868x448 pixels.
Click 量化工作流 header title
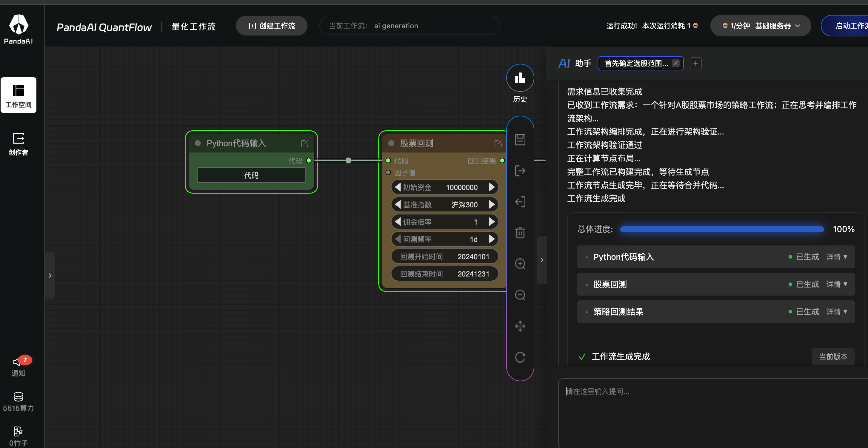click(x=193, y=26)
